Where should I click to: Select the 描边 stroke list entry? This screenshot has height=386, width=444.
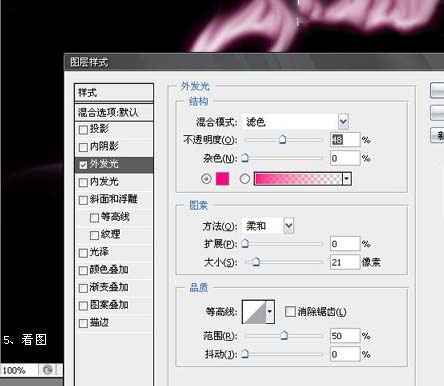(x=114, y=323)
